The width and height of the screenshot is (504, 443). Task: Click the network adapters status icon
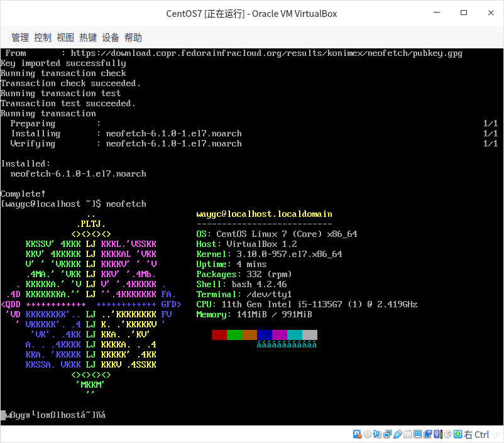tap(387, 434)
